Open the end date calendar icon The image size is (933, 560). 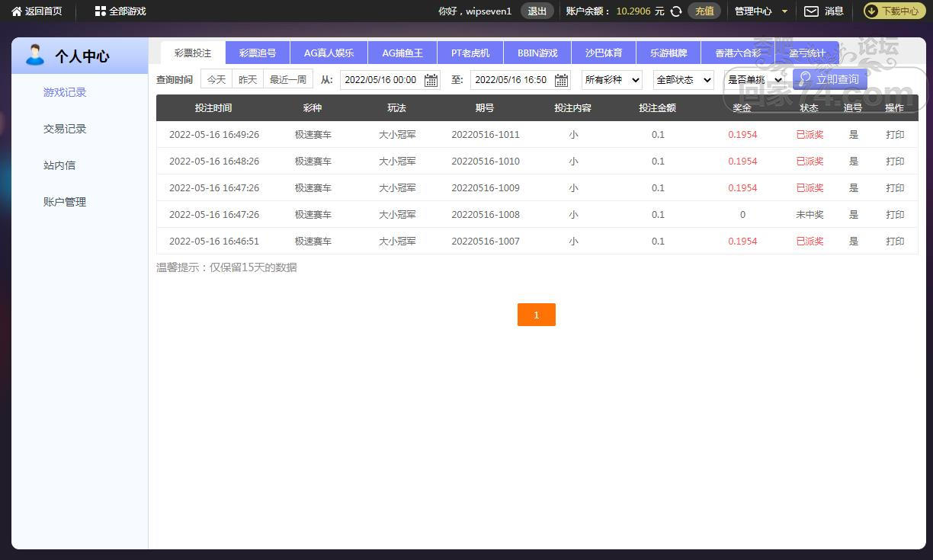[x=562, y=80]
